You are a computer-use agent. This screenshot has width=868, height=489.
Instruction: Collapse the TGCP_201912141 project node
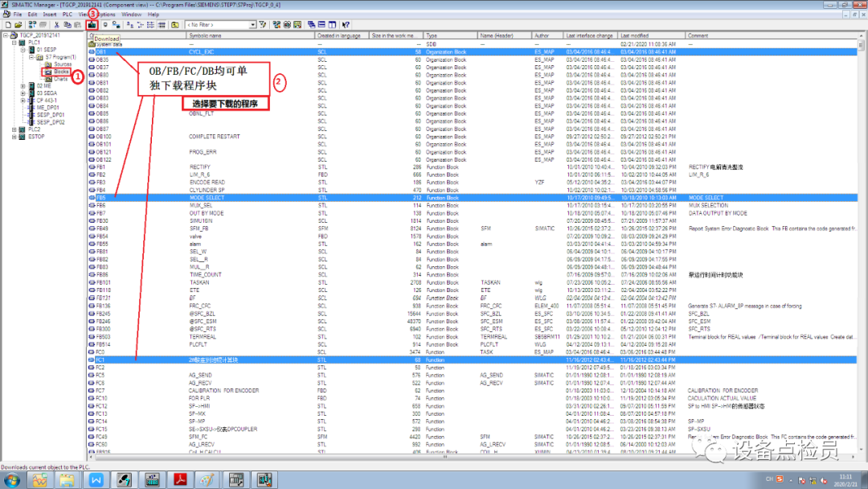pos(6,35)
